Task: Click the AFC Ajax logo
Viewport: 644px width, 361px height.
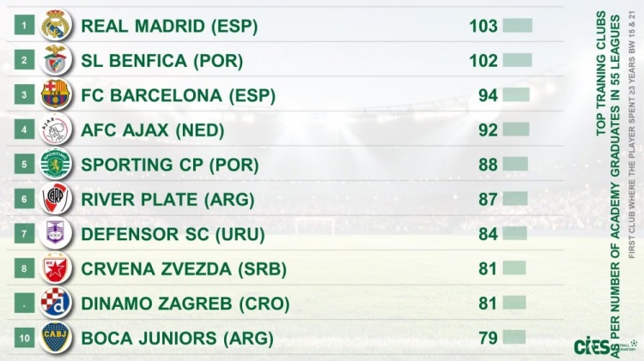Action: pyautogui.click(x=56, y=130)
